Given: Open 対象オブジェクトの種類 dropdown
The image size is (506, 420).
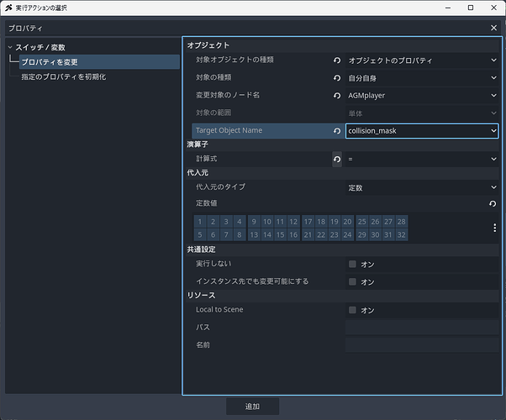Looking at the screenshot, I should click(x=422, y=60).
